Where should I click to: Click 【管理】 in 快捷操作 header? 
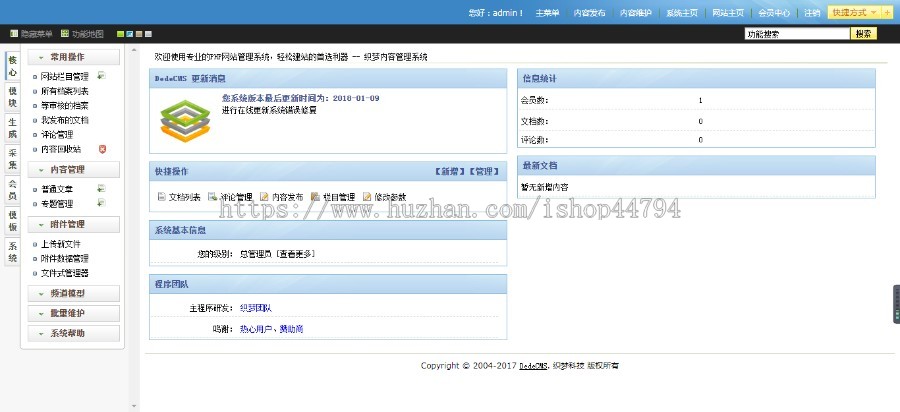tap(484, 172)
